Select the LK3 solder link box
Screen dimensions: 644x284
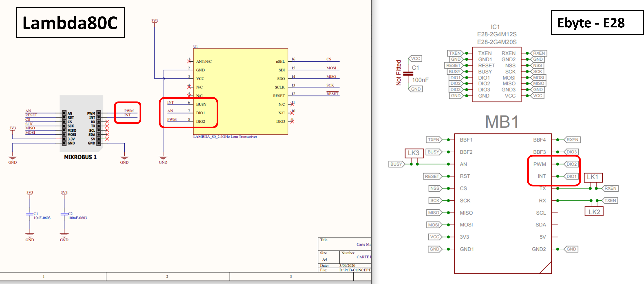pos(414,153)
